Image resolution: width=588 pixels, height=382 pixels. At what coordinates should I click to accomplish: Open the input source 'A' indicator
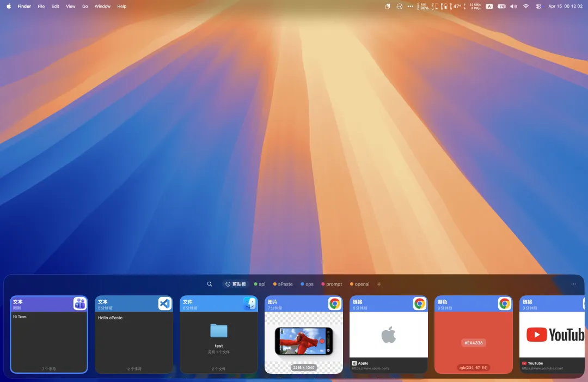(x=489, y=7)
